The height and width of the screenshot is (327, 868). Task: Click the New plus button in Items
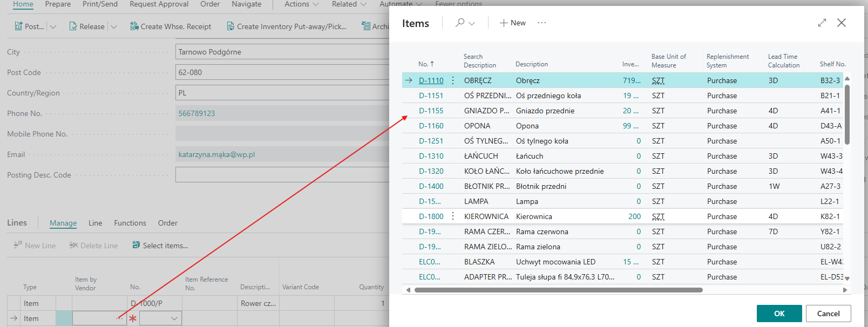(512, 23)
